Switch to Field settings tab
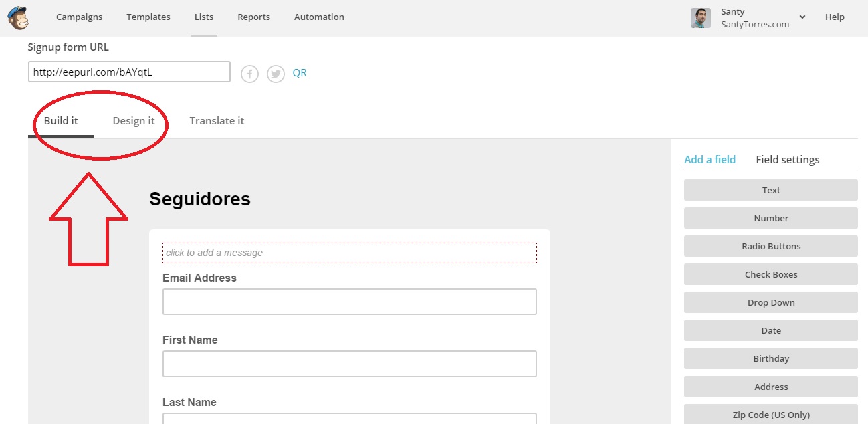The image size is (868, 424). [787, 160]
